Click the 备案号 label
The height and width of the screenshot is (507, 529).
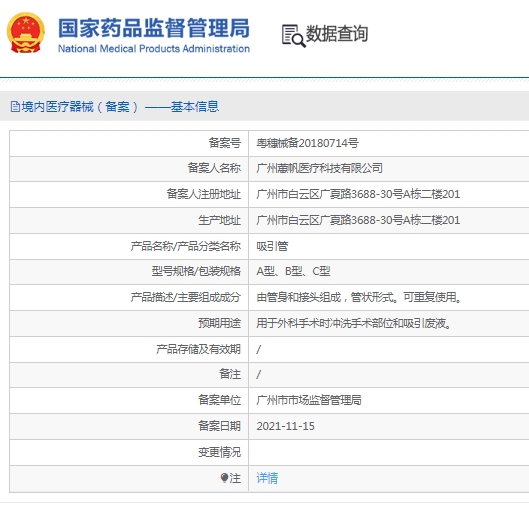225,143
